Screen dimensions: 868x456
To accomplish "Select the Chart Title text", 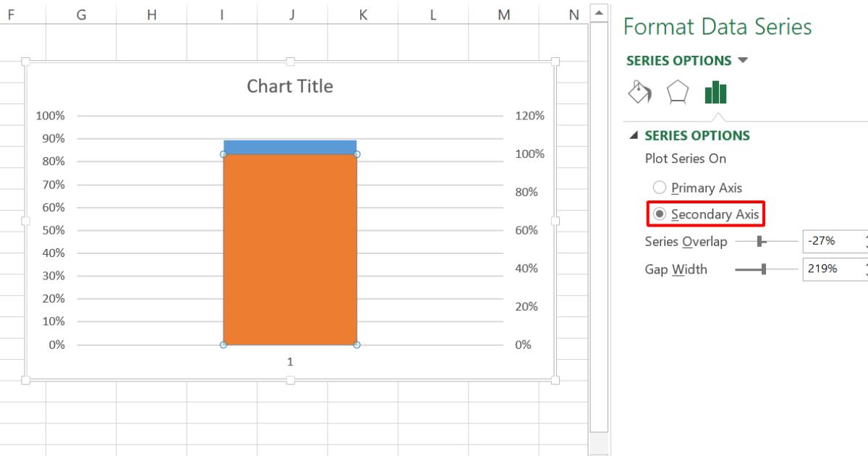I will point(289,86).
